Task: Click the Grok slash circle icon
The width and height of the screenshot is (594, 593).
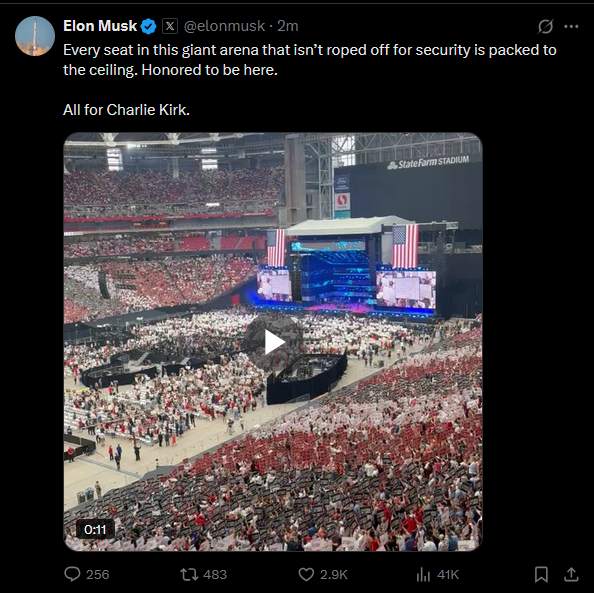Action: coord(546,26)
